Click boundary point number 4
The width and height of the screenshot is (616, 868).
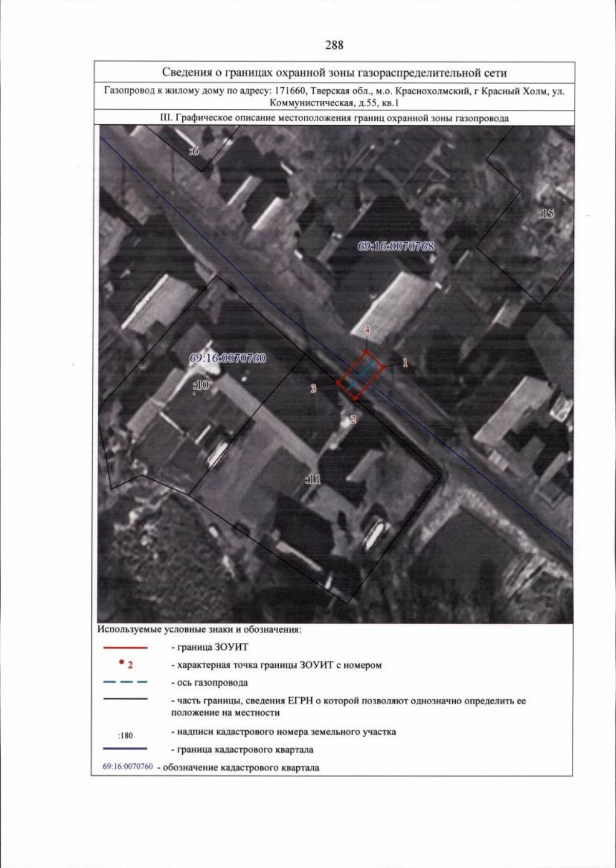(x=367, y=329)
